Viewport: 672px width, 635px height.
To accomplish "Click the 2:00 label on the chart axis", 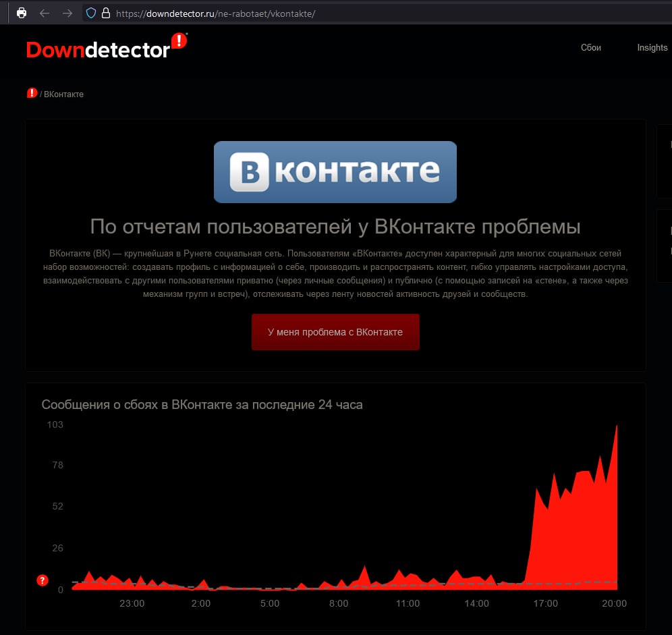I will (200, 603).
